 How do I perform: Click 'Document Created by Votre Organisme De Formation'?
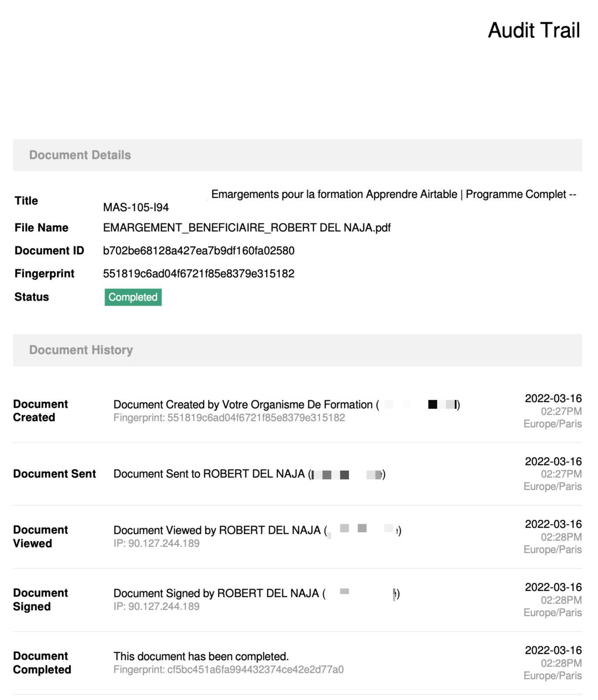click(x=243, y=405)
